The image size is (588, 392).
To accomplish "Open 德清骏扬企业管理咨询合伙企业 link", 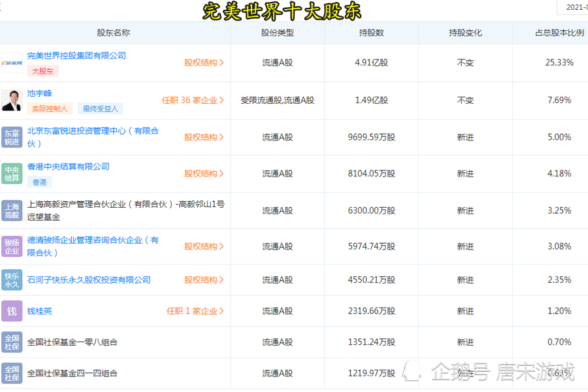I will click(x=93, y=246).
